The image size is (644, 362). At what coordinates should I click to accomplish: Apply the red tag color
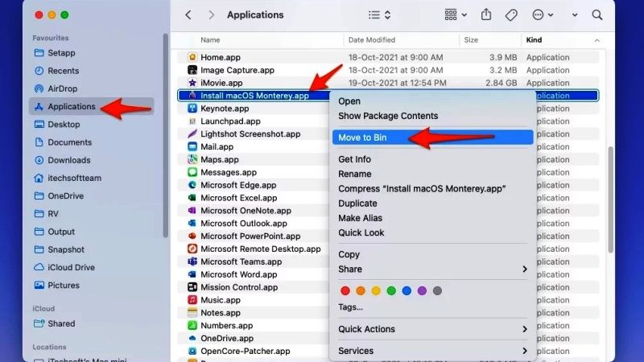click(x=345, y=291)
